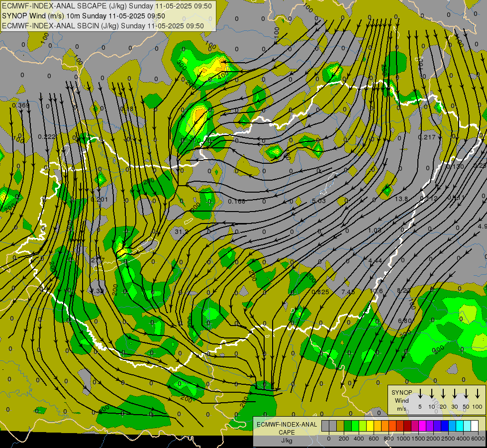Click the 0.201 value on the map
This screenshot has height=448, width=487.
99,199
